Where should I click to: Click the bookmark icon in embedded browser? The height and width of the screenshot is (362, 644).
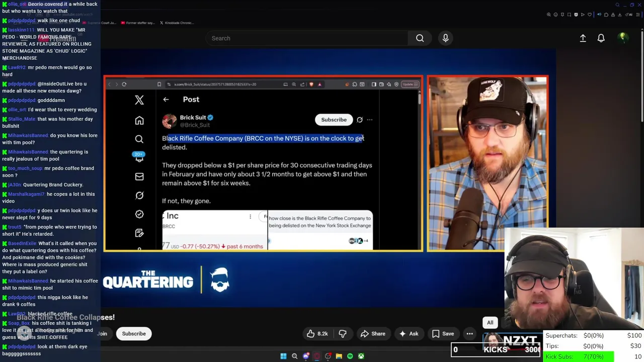coord(159,84)
